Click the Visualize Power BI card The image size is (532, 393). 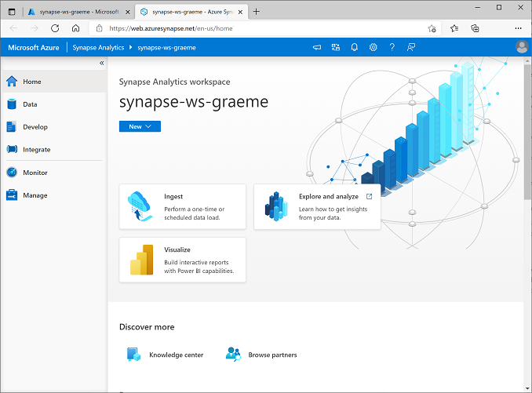coord(183,260)
